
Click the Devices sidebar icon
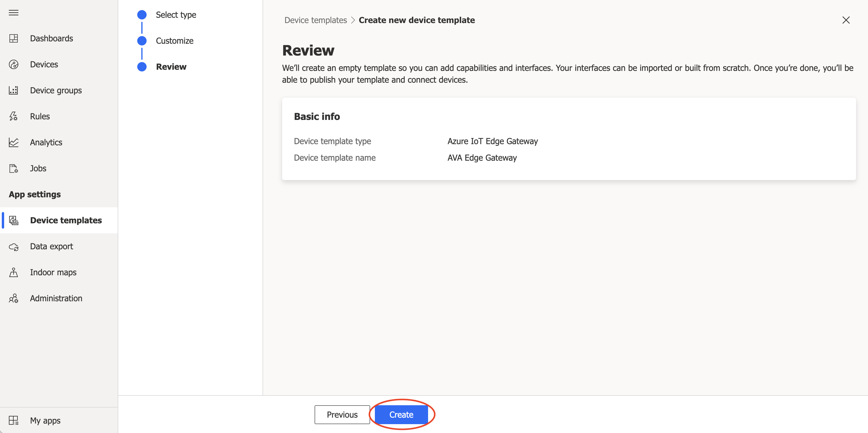pyautogui.click(x=14, y=64)
